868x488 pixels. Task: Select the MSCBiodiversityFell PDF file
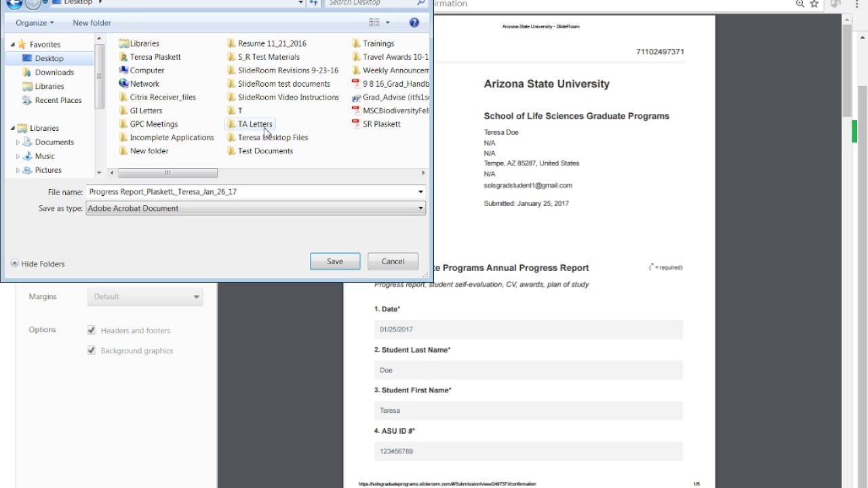[x=391, y=110]
